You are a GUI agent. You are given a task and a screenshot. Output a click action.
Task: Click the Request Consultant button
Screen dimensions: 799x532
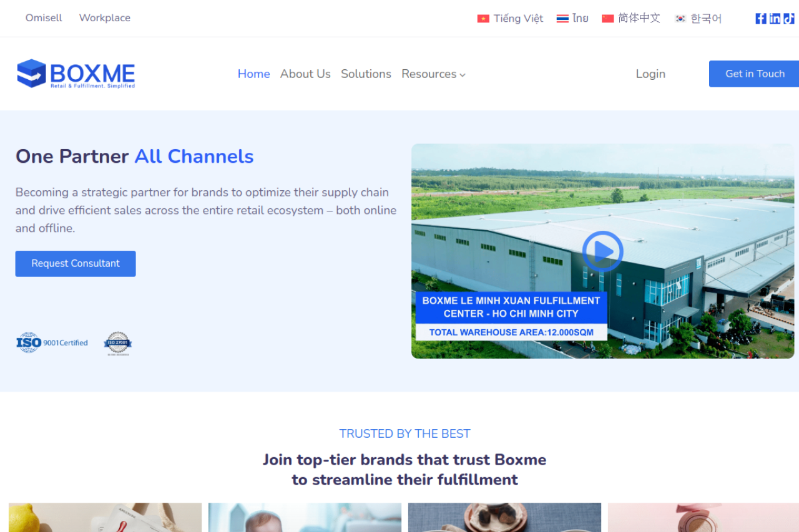tap(76, 264)
